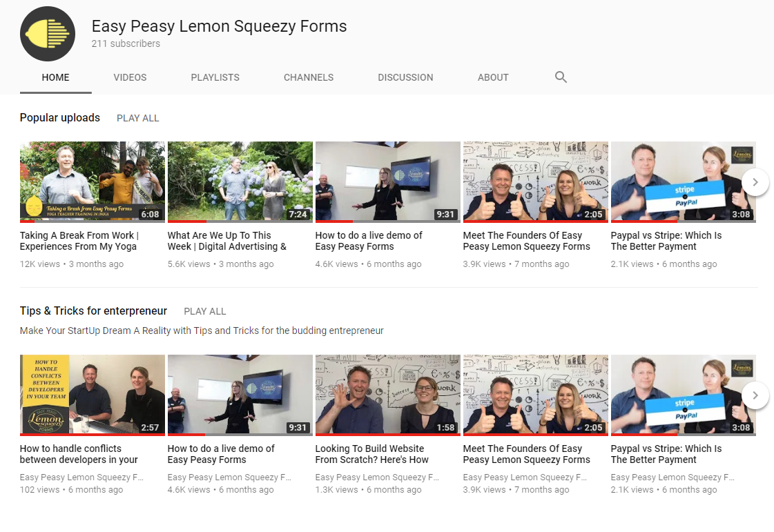Click live demo title in Popular uploads

pos(369,241)
